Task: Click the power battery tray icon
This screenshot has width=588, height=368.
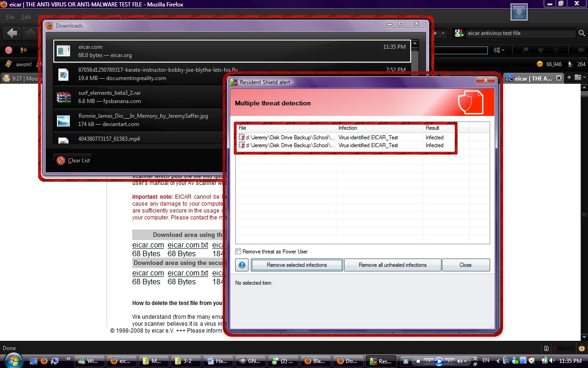Action: click(545, 361)
